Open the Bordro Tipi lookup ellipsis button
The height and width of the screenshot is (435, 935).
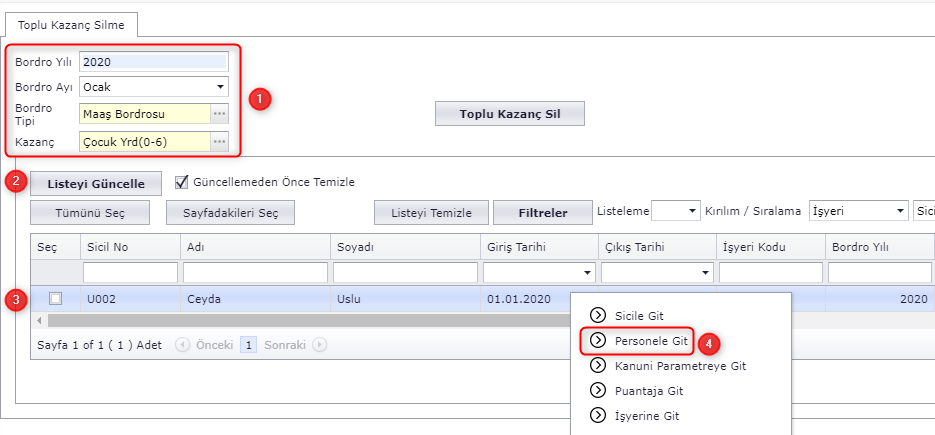click(219, 114)
